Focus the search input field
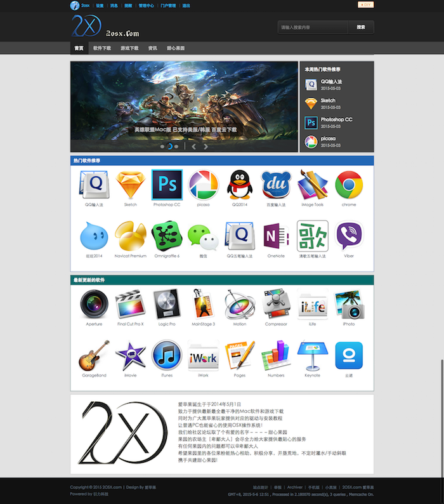This screenshot has width=444, height=504. 312,27
